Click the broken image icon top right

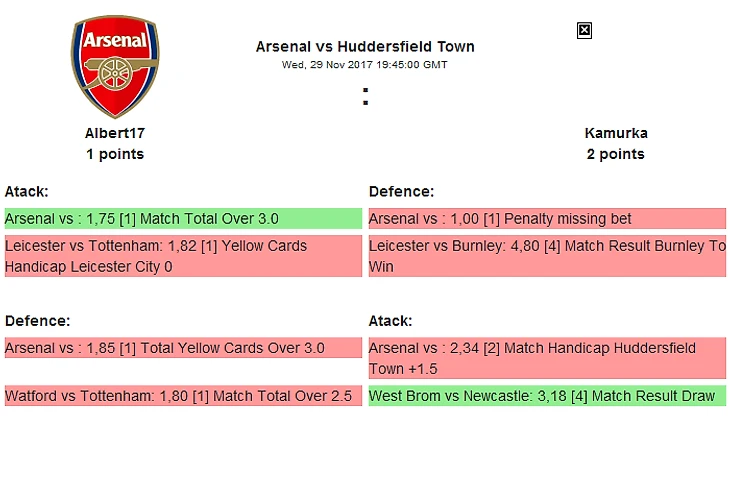pos(584,31)
